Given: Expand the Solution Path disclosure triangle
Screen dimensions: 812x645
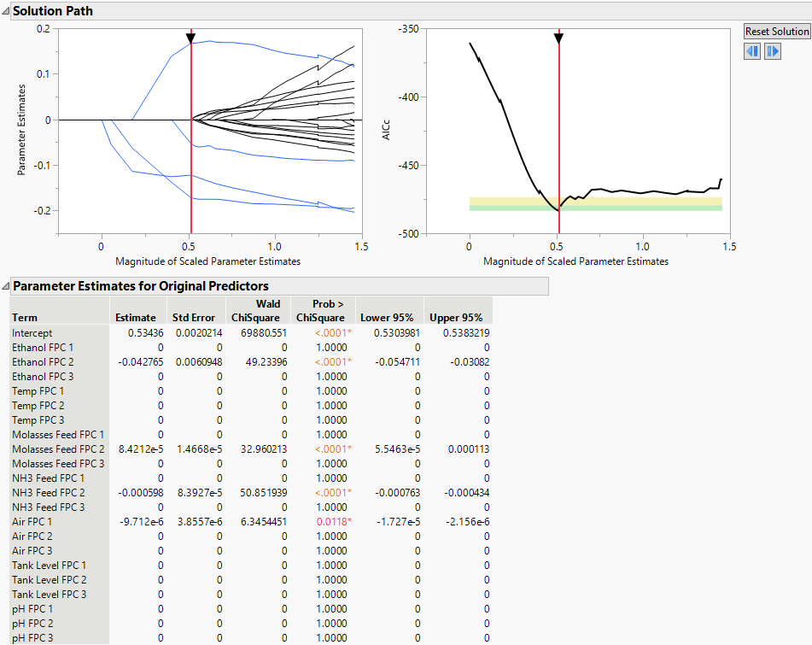Looking at the screenshot, I should (7, 11).
